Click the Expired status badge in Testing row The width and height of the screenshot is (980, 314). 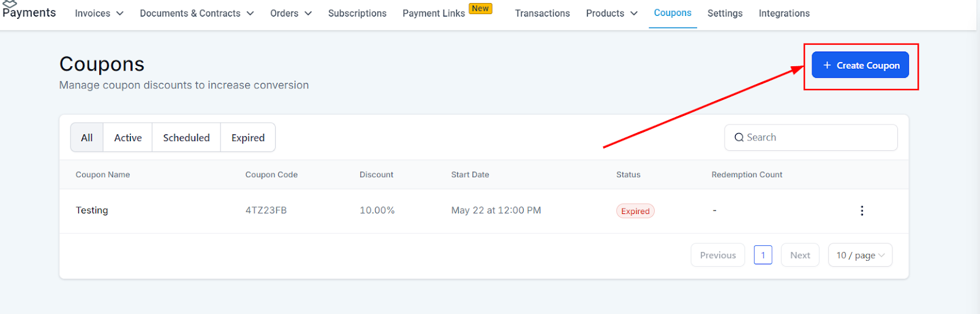pyautogui.click(x=635, y=211)
